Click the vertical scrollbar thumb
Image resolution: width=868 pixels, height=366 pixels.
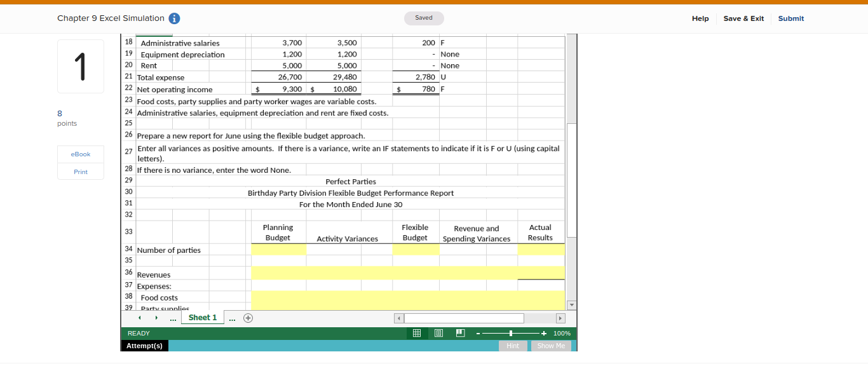tap(571, 181)
